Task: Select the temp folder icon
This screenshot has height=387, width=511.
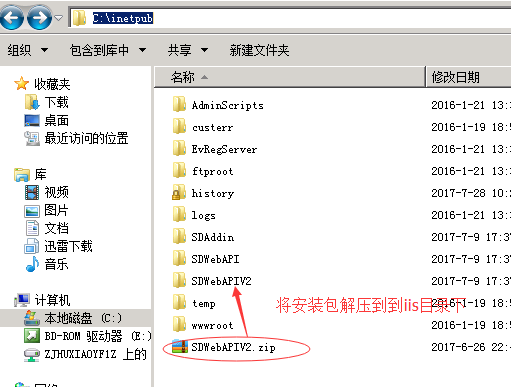Action: (179, 302)
